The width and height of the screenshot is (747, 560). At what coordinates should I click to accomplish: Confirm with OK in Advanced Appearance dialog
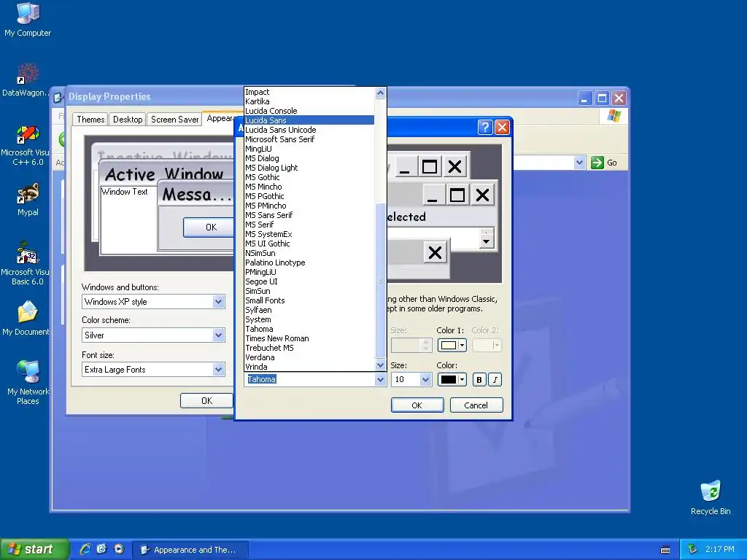(417, 405)
